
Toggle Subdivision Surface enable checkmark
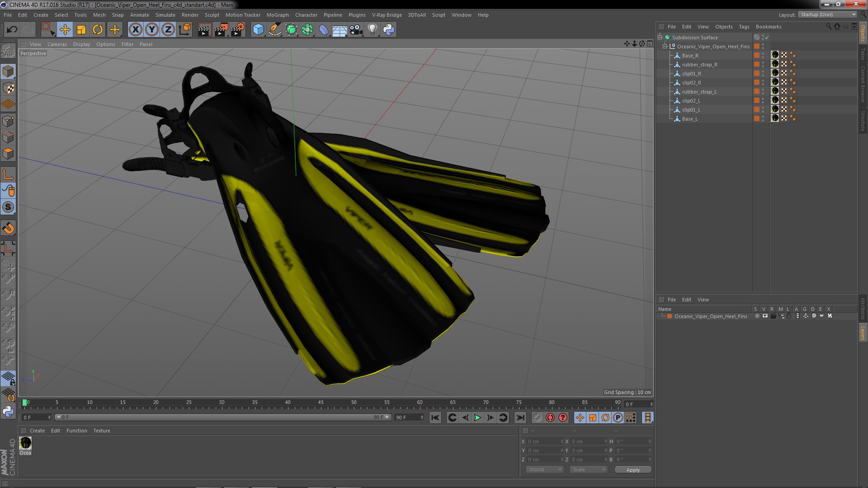pyautogui.click(x=767, y=38)
